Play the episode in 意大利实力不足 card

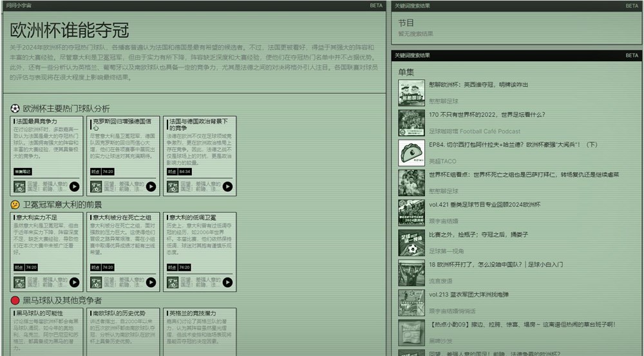coord(74,282)
